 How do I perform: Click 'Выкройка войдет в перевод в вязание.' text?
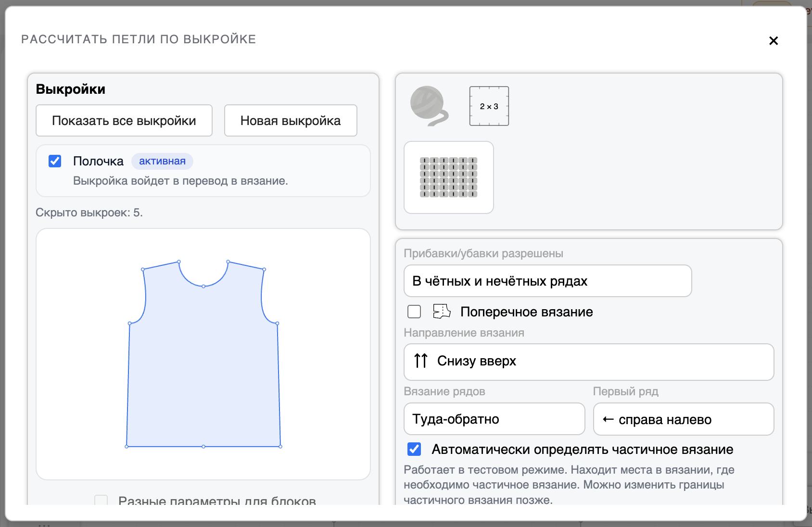(180, 181)
